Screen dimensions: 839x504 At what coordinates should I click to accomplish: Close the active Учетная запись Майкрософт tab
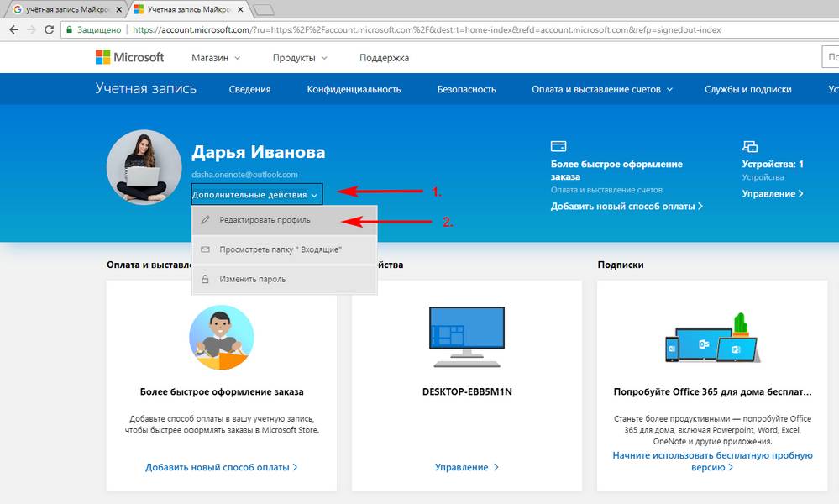tap(240, 9)
